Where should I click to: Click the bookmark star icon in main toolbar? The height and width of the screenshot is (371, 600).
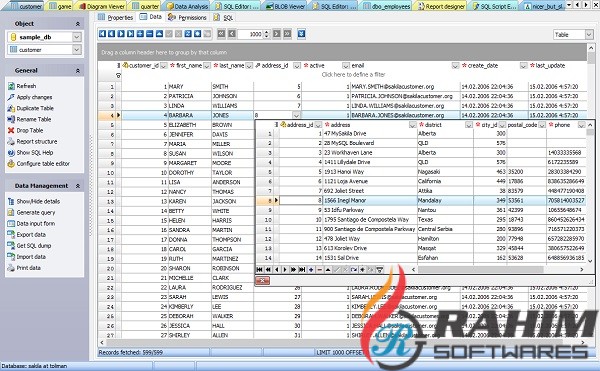tap(197, 34)
